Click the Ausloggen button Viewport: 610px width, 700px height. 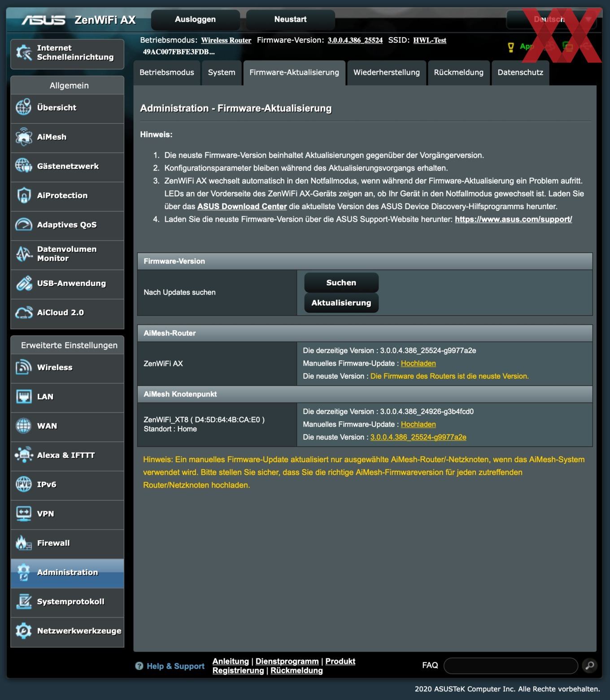point(195,19)
